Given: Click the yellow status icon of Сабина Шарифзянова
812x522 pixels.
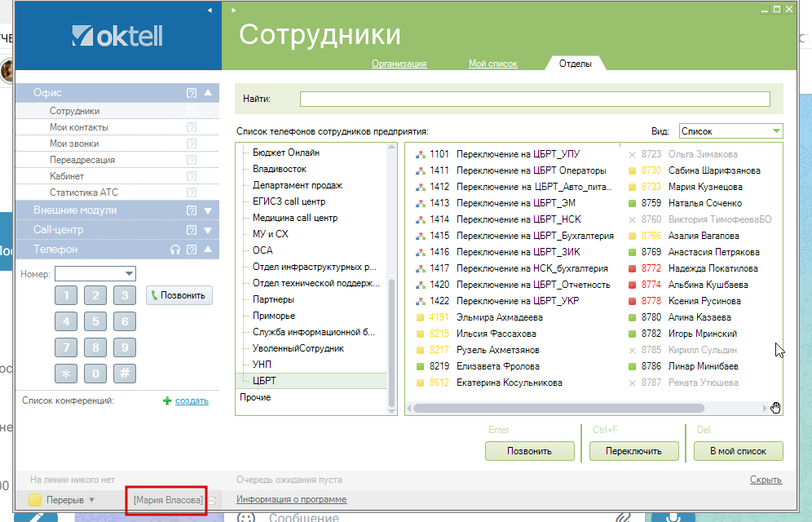Looking at the screenshot, I should coord(633,170).
